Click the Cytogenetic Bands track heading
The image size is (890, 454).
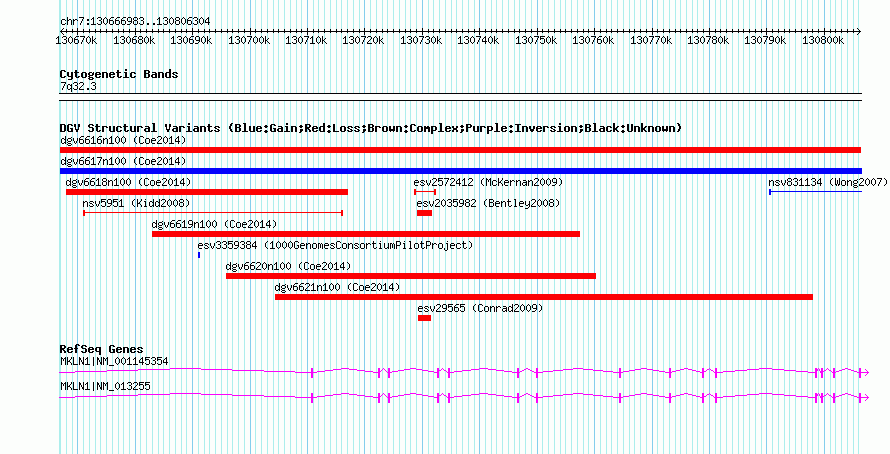click(x=119, y=74)
